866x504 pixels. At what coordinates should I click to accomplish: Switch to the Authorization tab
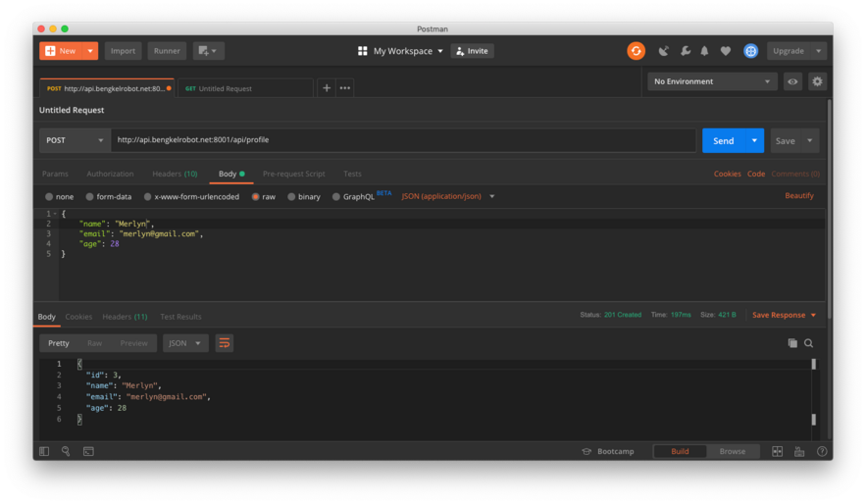[x=110, y=174]
